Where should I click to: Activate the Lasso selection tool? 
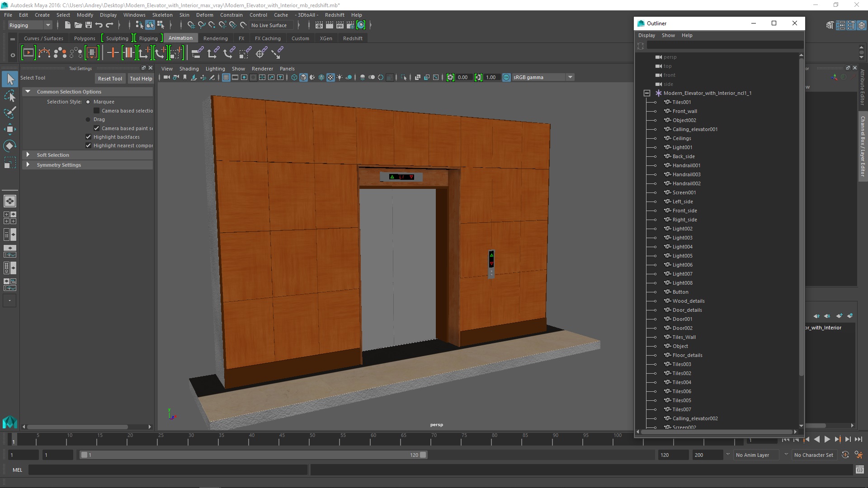click(10, 96)
